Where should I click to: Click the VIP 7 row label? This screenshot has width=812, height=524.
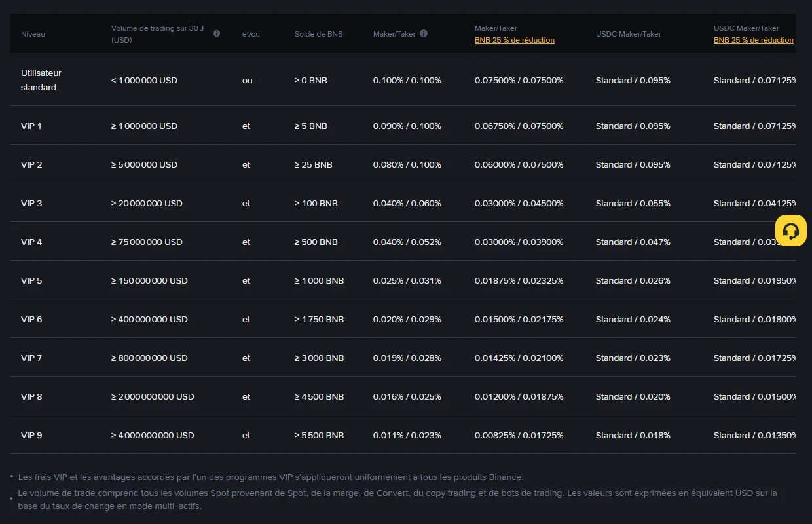pyautogui.click(x=31, y=358)
